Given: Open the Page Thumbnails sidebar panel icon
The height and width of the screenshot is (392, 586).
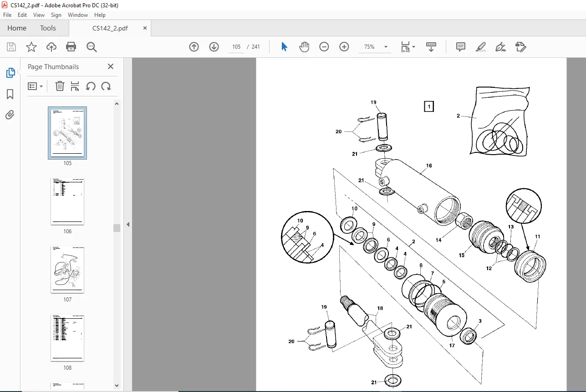Looking at the screenshot, I should pos(10,73).
